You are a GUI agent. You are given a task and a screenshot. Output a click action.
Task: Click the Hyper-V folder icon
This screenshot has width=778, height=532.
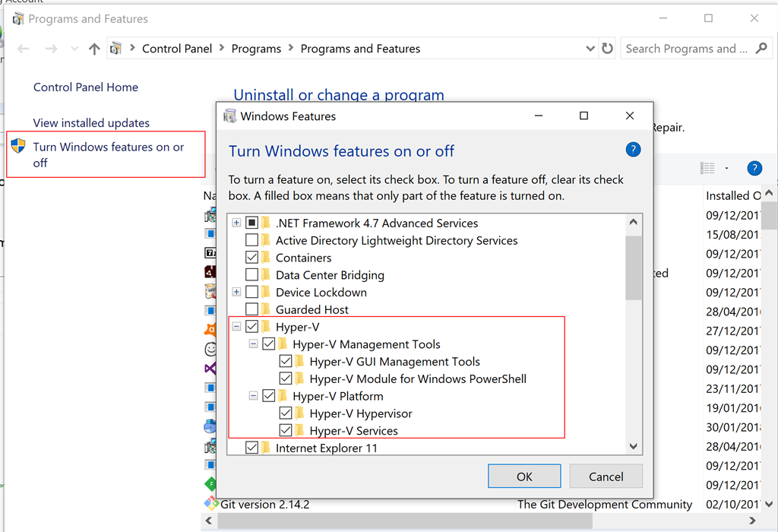click(267, 327)
